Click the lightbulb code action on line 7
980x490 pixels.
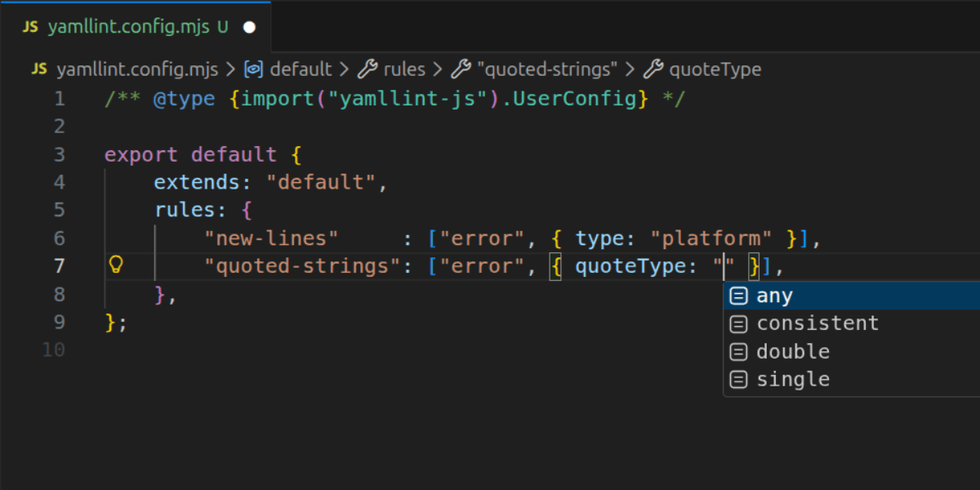coord(117,265)
